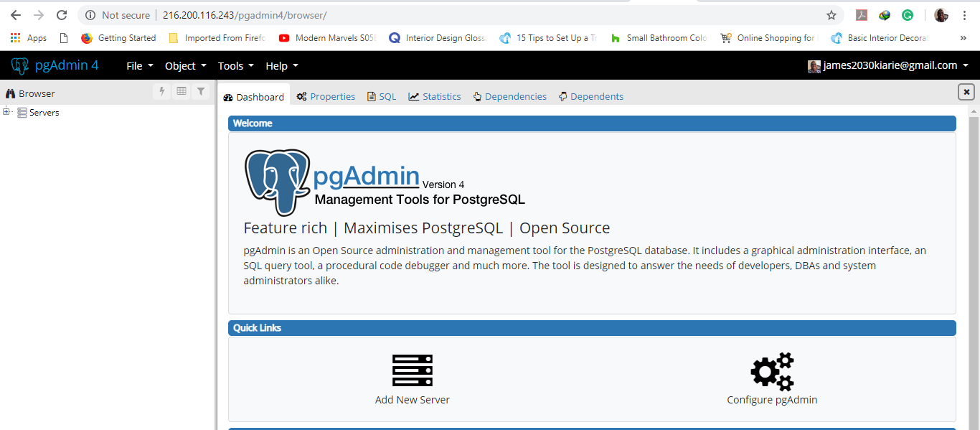Screen dimensions: 980x430
Task: Open the 15 Tips to Set Up bookmark
Action: [x=549, y=38]
